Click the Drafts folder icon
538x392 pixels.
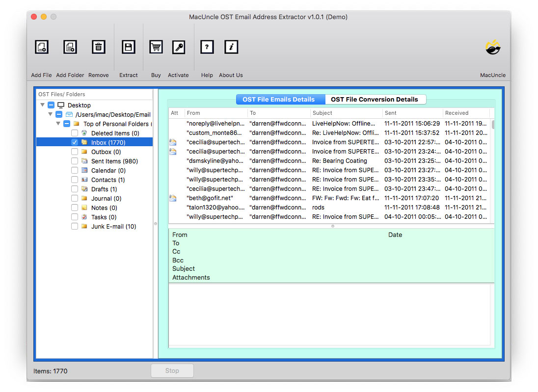pos(84,188)
